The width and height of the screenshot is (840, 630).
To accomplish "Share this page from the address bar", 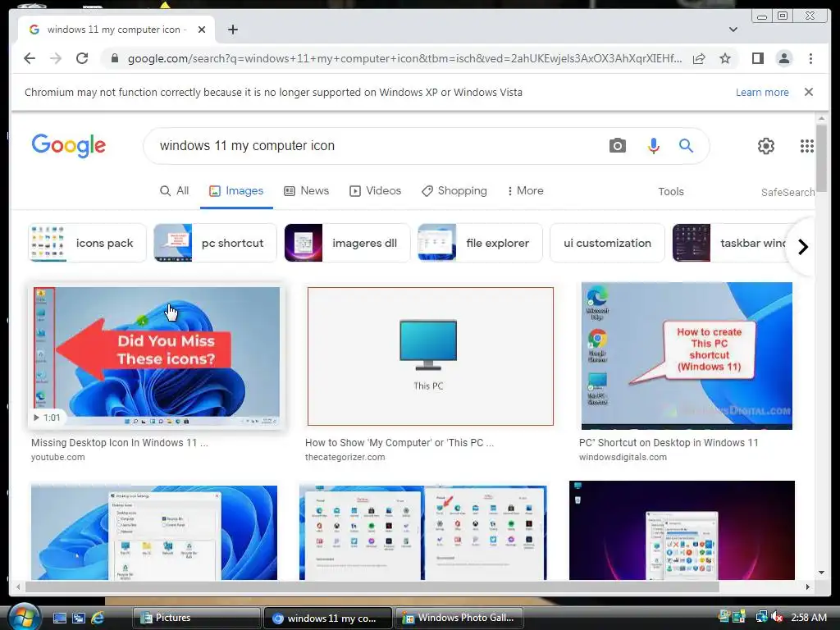I will tap(699, 58).
